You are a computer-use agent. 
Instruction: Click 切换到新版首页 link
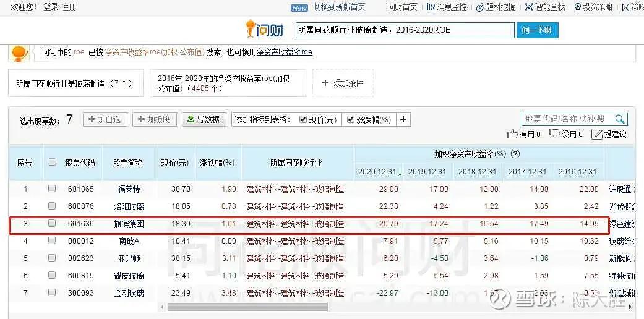click(x=339, y=7)
